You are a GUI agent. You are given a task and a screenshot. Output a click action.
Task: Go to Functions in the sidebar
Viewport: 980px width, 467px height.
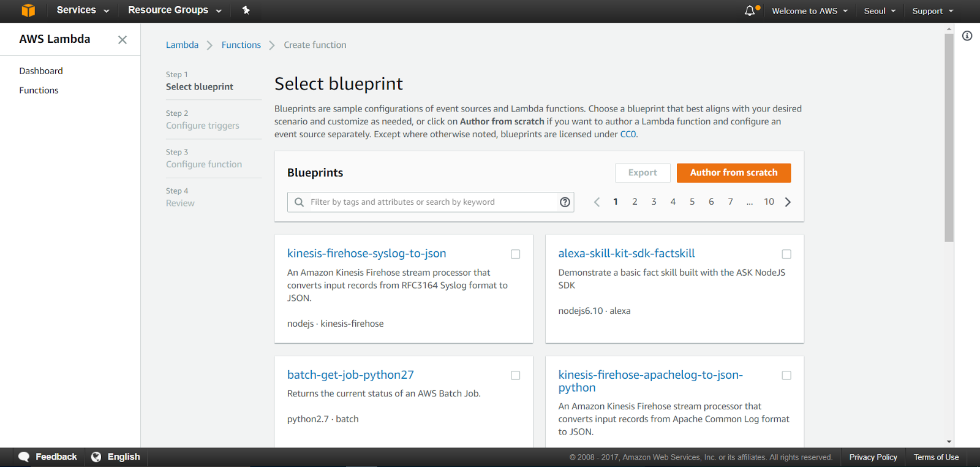pos(39,90)
